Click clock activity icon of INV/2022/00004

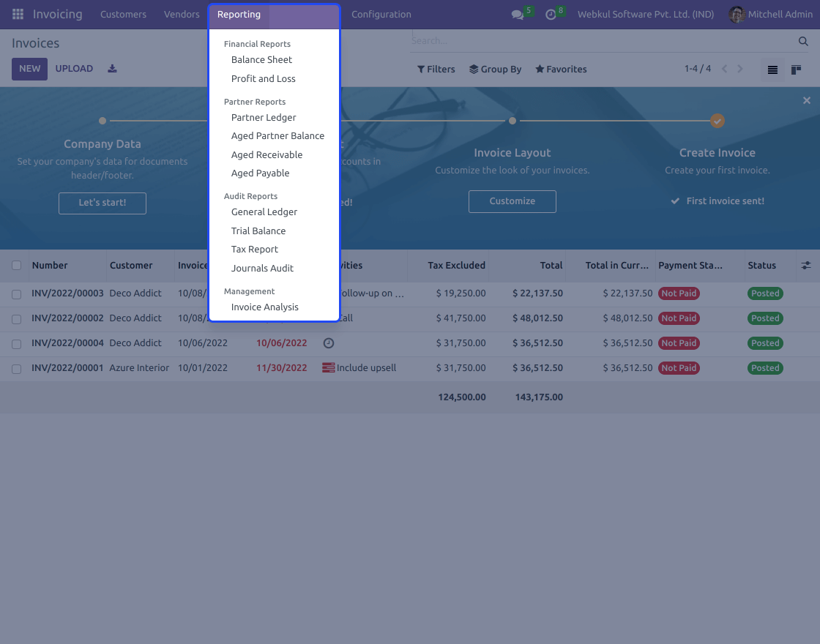pyautogui.click(x=329, y=343)
